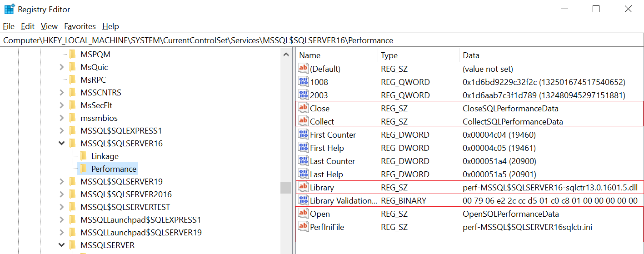
Task: Open the Edit menu
Action: tap(28, 26)
